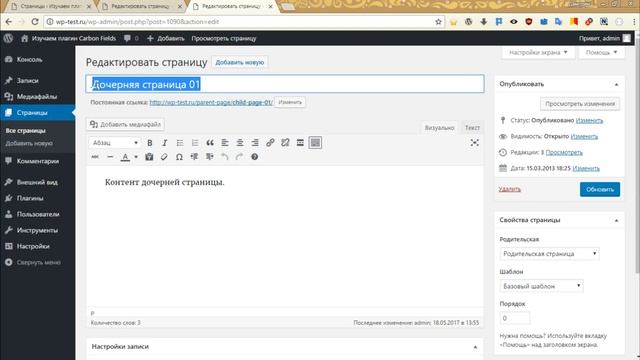640x360 pixels.
Task: Toggle bold formatting in editor toolbar
Action: (x=150, y=143)
